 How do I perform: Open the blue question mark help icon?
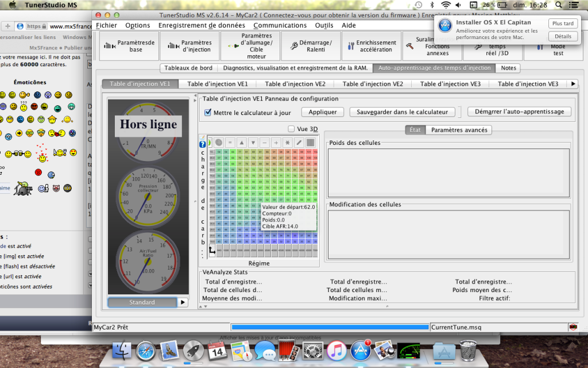coord(203,144)
